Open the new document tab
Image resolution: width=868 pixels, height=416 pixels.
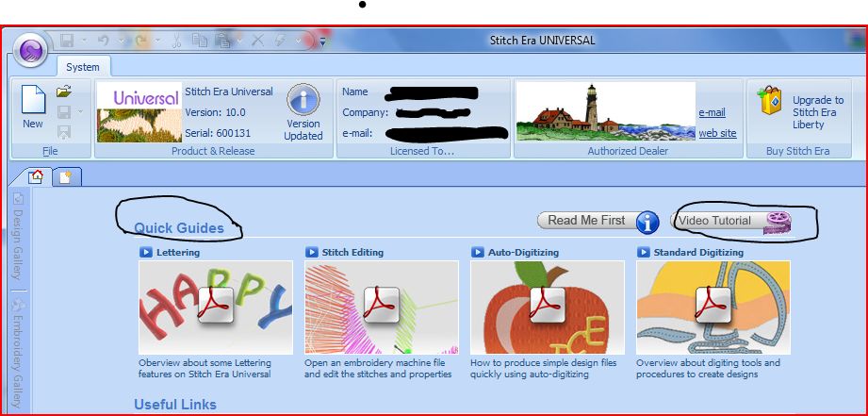pos(66,177)
